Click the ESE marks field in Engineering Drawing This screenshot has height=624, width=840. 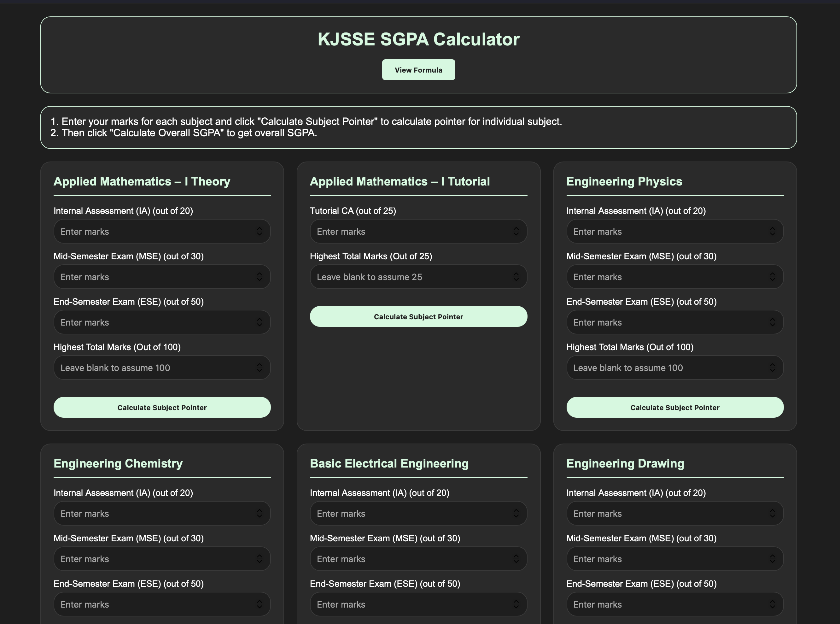pyautogui.click(x=664, y=604)
